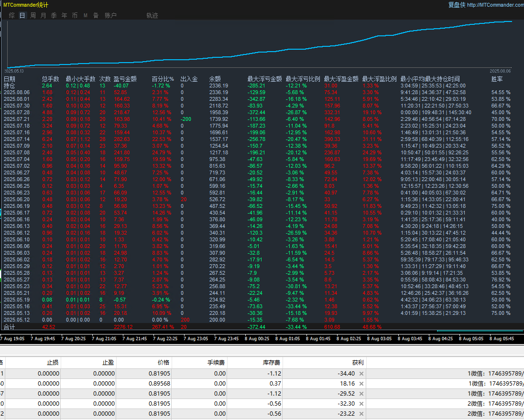Select the 季 (quarterly) tab
Image resolution: width=524 pixels, height=420 pixels.
(x=54, y=15)
